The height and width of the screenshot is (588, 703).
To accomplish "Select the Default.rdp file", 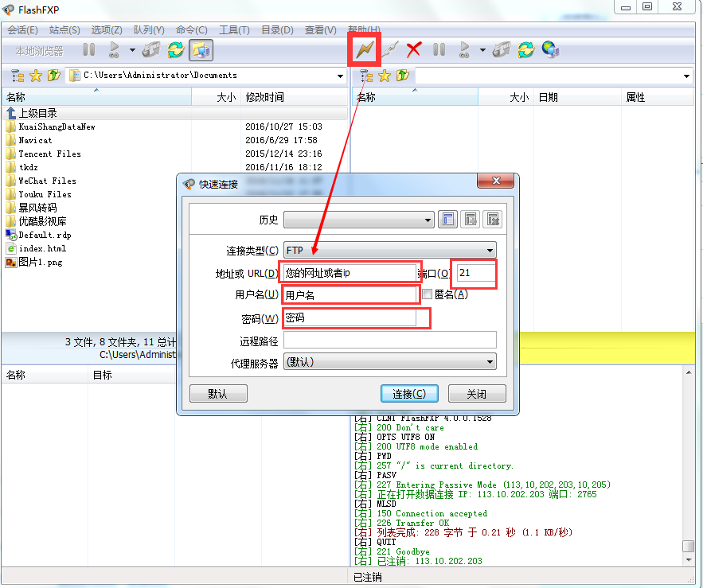I will click(45, 235).
